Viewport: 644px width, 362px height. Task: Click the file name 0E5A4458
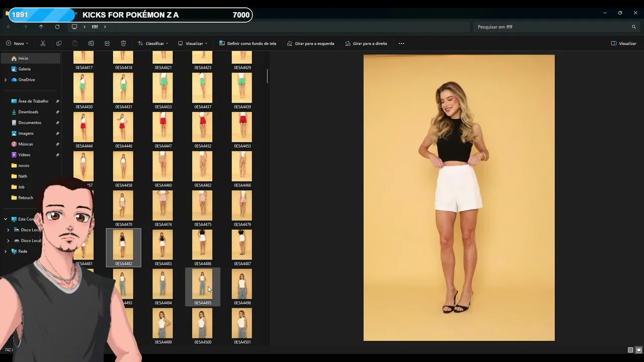click(124, 186)
